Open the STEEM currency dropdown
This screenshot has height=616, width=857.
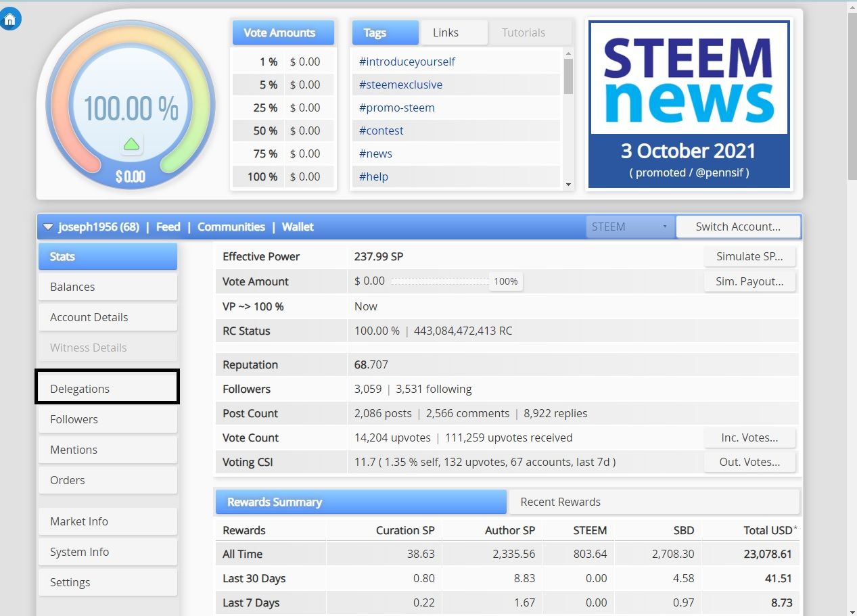pyautogui.click(x=630, y=227)
